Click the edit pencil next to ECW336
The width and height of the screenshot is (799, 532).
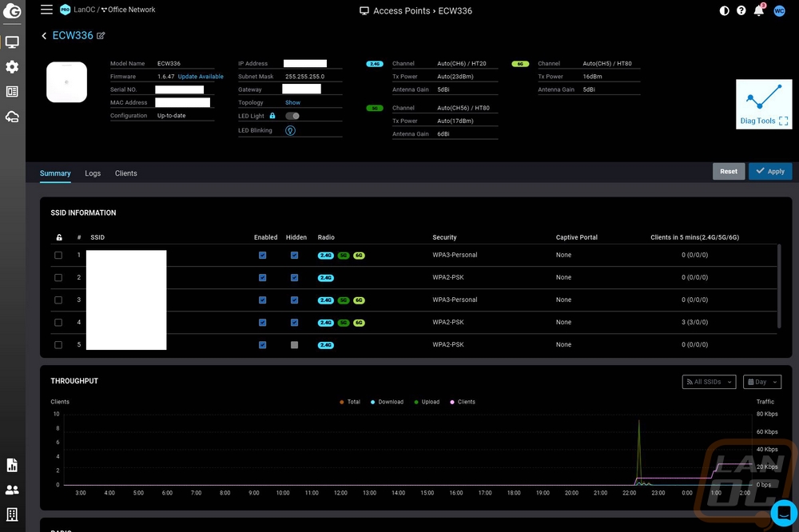(x=101, y=36)
